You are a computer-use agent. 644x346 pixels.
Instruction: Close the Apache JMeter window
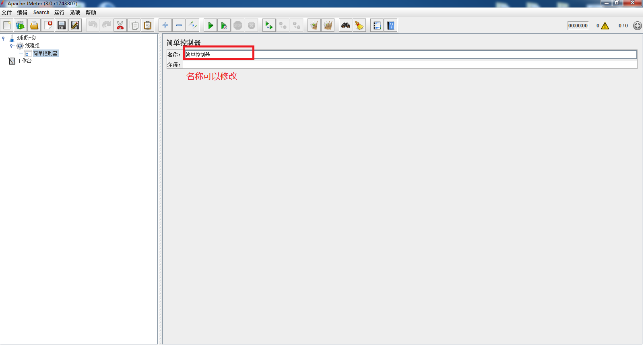(x=633, y=3)
